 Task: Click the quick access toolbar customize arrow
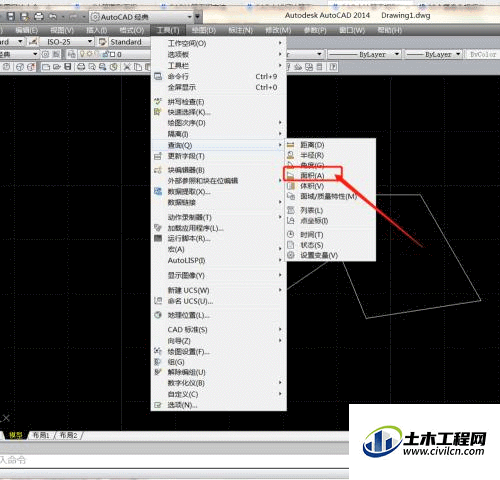coord(198,17)
